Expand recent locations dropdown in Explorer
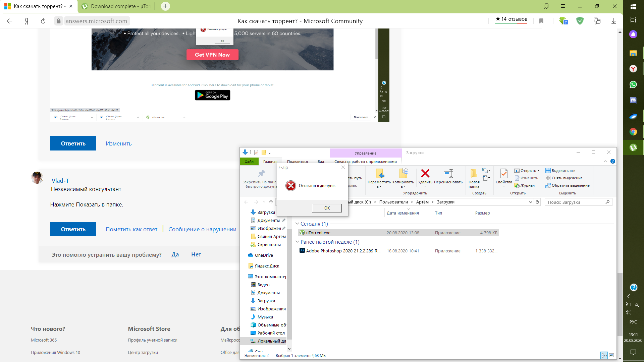The width and height of the screenshot is (644, 362). coord(264,202)
